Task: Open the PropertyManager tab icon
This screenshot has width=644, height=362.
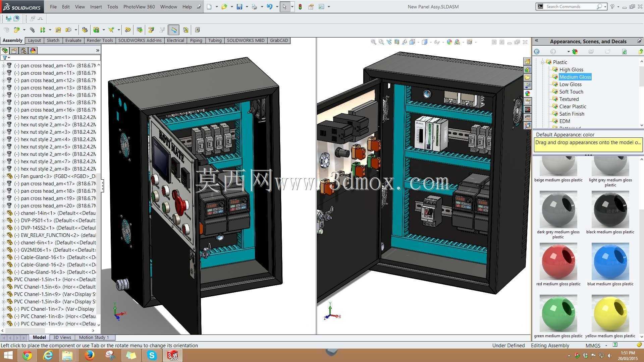Action: pyautogui.click(x=14, y=51)
